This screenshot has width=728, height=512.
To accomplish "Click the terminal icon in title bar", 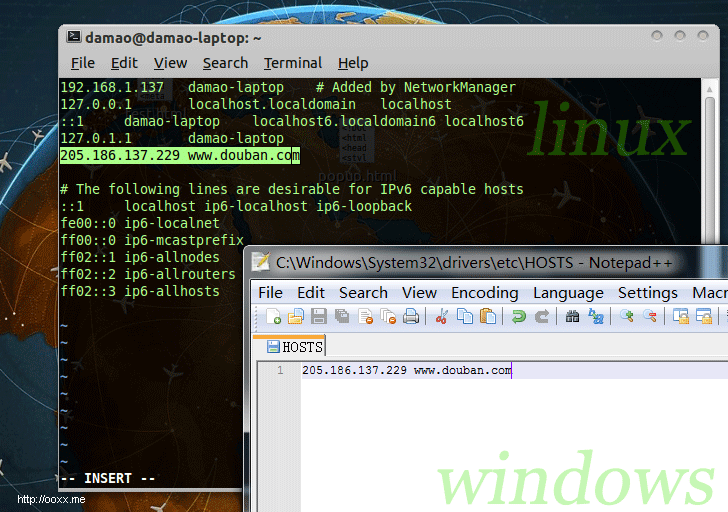I will [74, 36].
